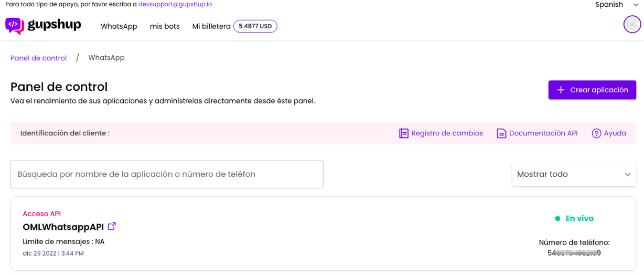Click chevron arrow in Mostrar todo
The image size is (644, 275).
(x=627, y=174)
